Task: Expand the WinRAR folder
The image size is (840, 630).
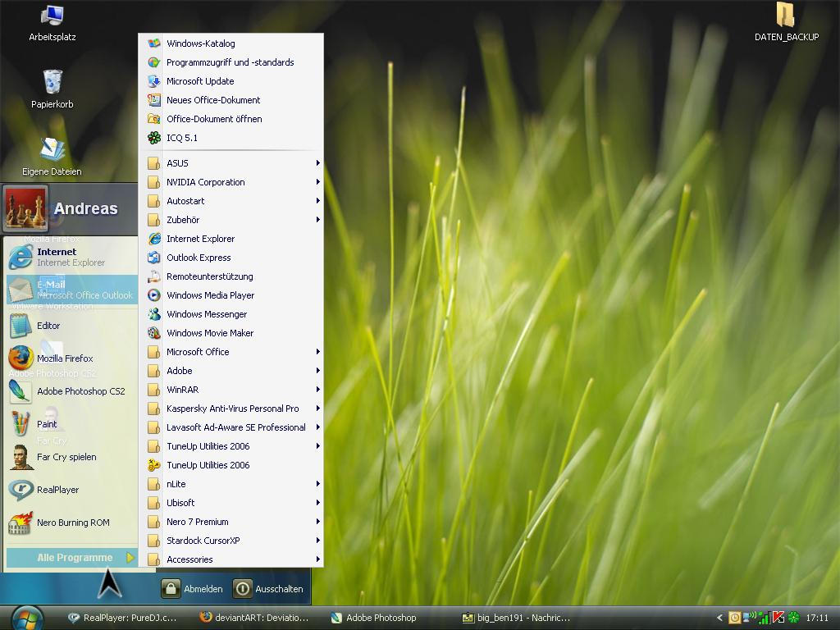Action: [x=231, y=390]
